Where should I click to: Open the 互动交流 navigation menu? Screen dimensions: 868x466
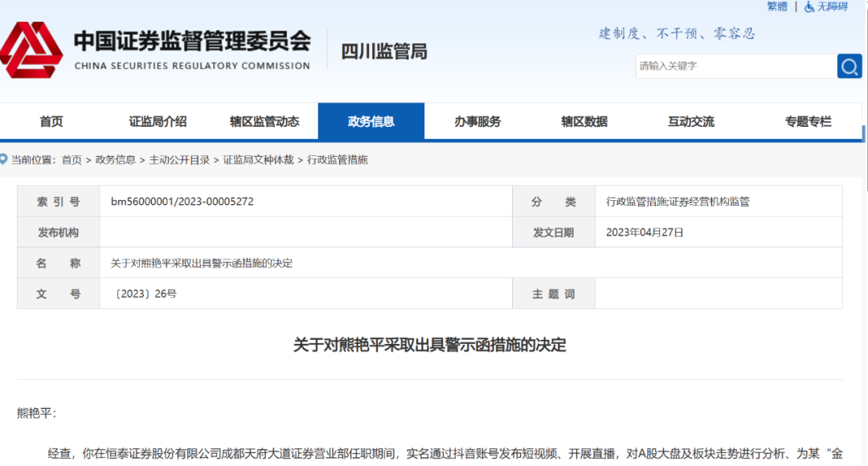(x=691, y=121)
